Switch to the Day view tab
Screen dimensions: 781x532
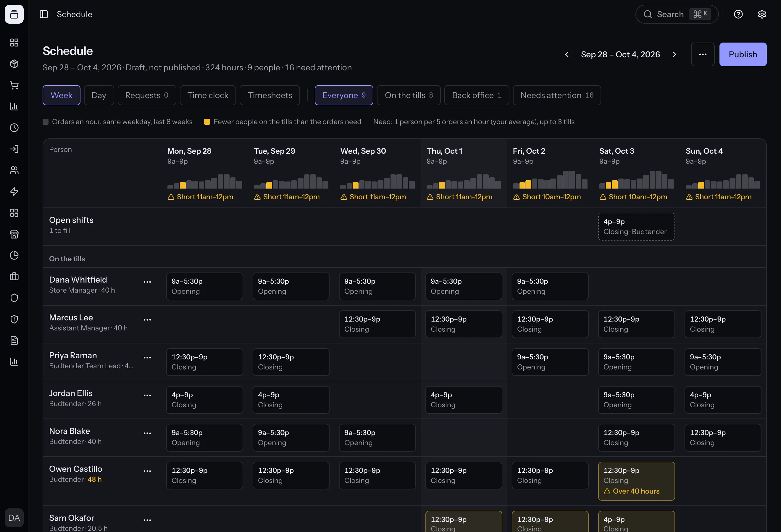(99, 95)
